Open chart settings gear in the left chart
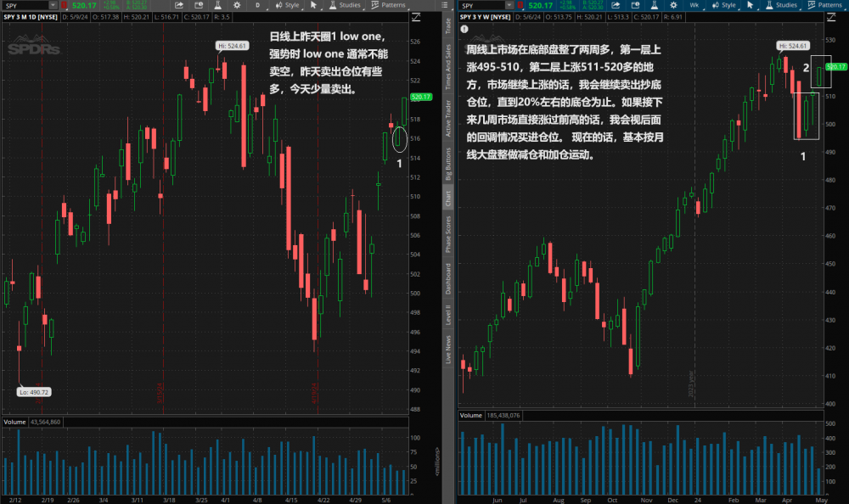Viewport: 849px width, 504px height. click(x=237, y=5)
